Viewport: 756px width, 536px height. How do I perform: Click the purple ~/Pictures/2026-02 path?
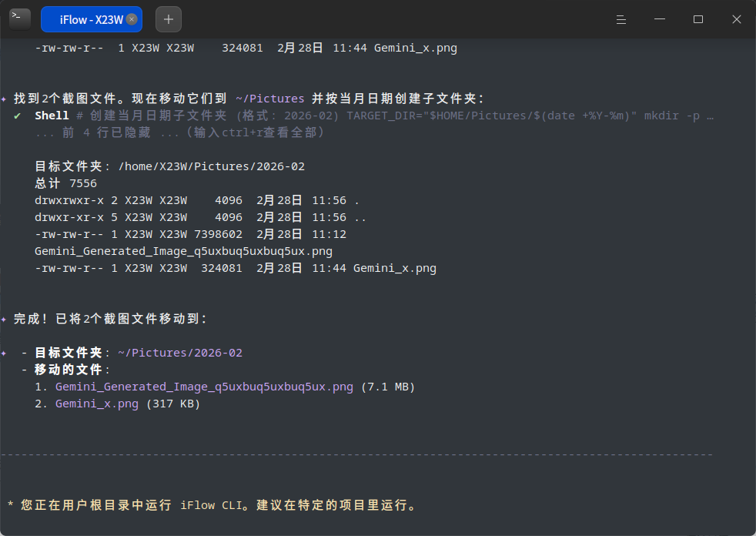click(x=180, y=353)
